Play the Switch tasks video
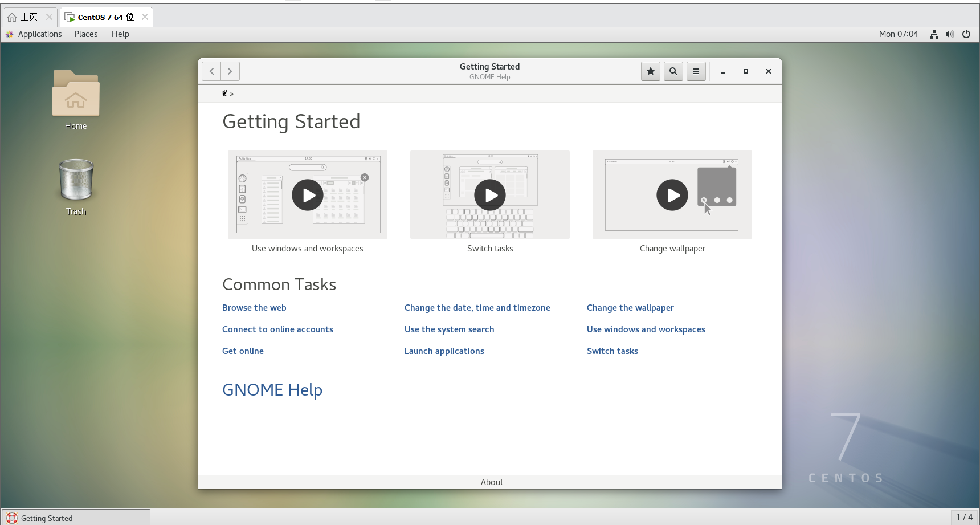Image resolution: width=980 pixels, height=525 pixels. point(490,195)
